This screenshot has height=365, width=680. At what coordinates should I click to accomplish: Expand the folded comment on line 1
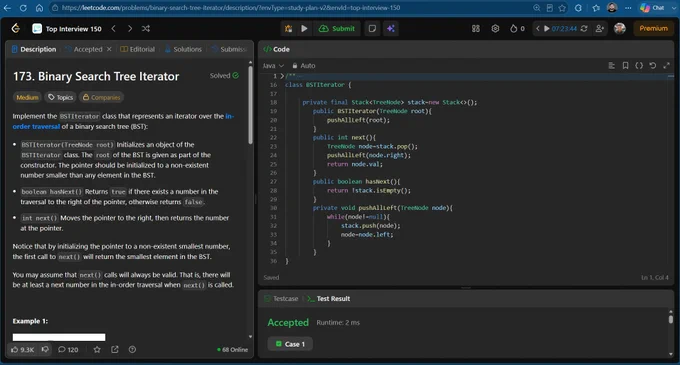pyautogui.click(x=282, y=76)
